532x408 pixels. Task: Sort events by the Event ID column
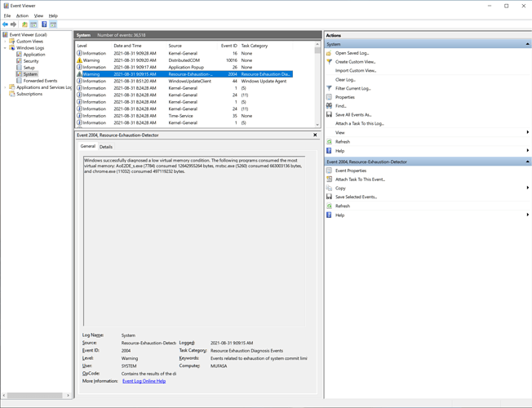pyautogui.click(x=228, y=46)
